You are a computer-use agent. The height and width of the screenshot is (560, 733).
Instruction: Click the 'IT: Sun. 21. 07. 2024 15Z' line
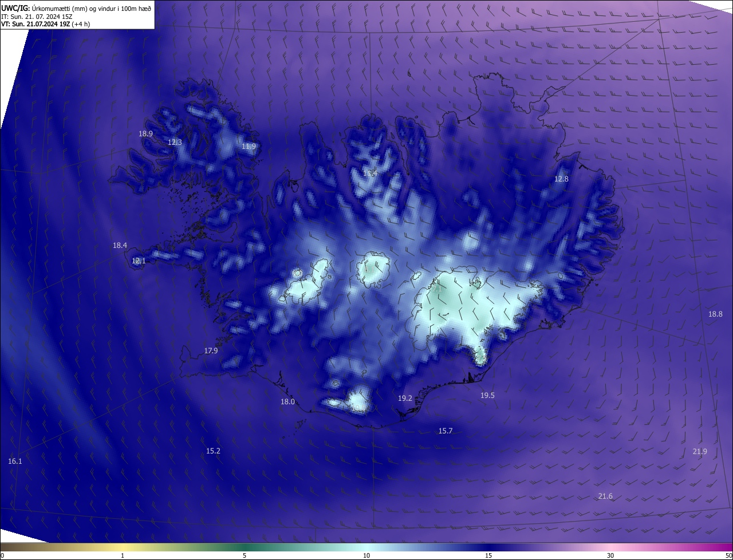point(38,16)
